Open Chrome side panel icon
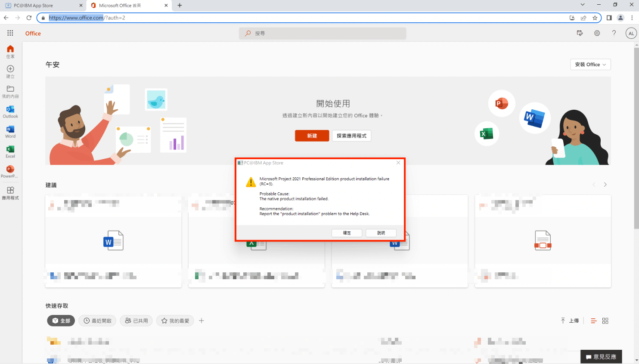The width and height of the screenshot is (639, 364). coord(609,18)
